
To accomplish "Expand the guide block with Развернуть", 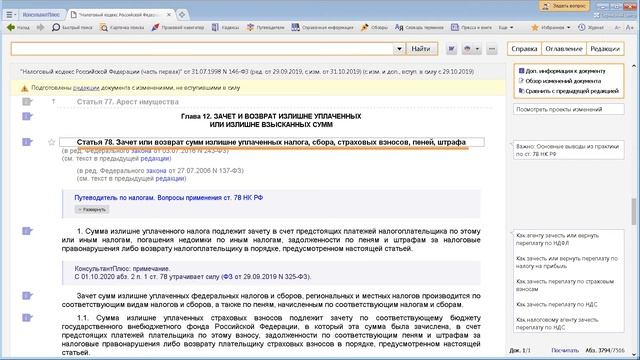I will click(92, 209).
